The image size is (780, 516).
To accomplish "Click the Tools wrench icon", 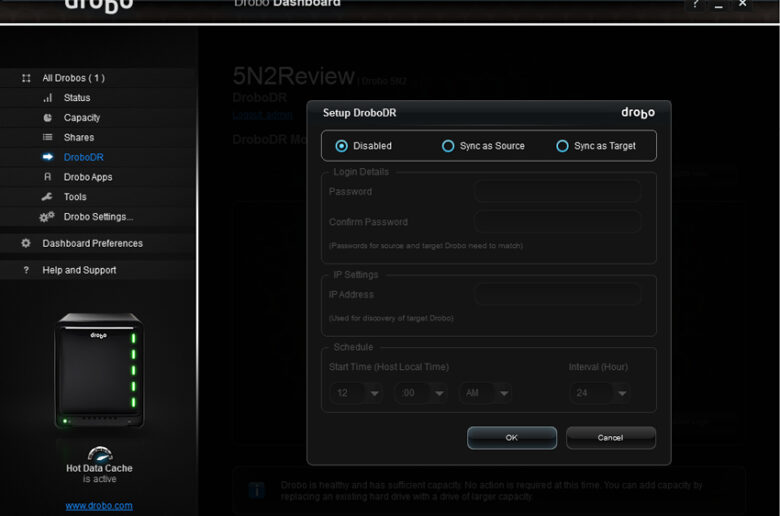I will coord(47,197).
